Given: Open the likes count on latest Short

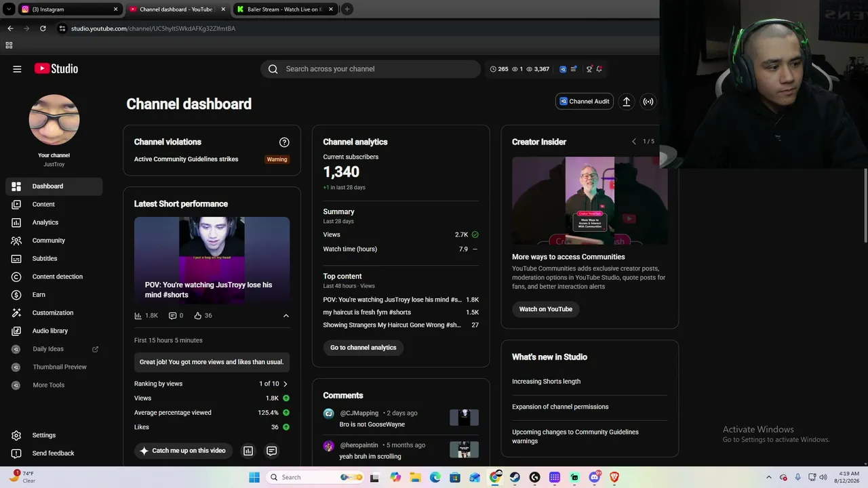Looking at the screenshot, I should (203, 316).
